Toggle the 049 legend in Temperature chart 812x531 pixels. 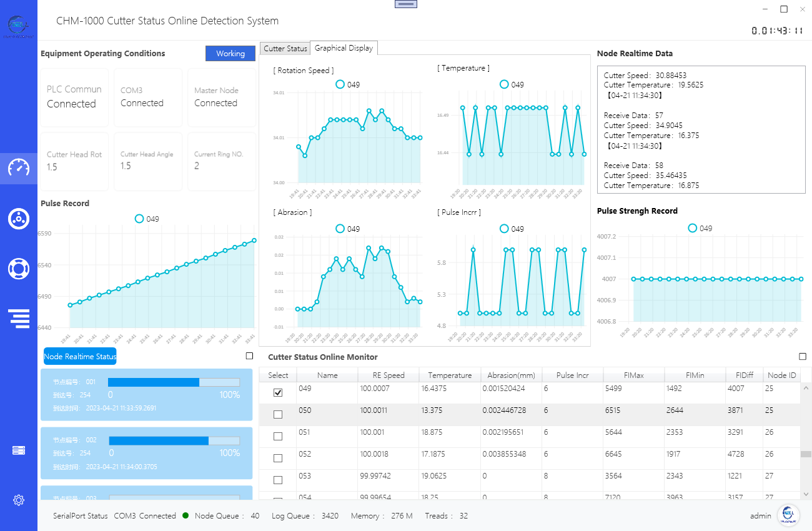(512, 84)
